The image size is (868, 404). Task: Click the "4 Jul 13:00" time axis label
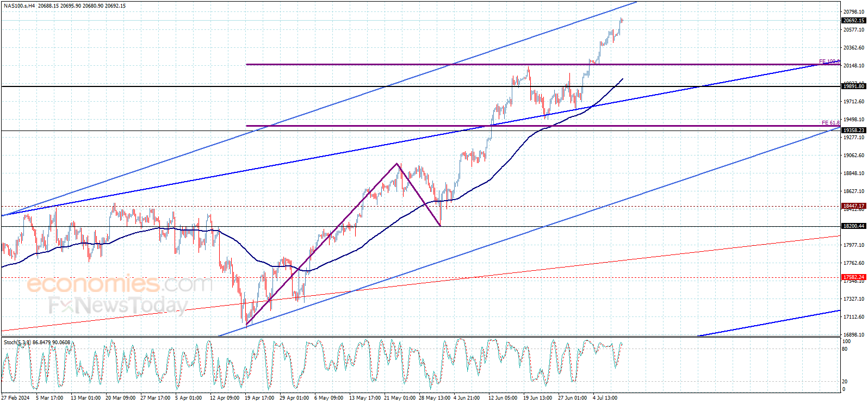coord(605,398)
